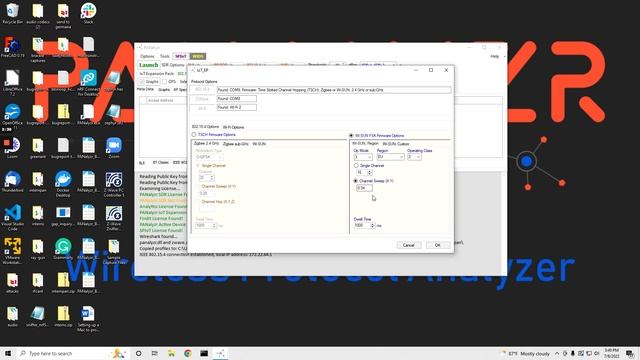Open Z-Wave PC Controller 5 shortcut
The image size is (640, 360).
coord(114,184)
